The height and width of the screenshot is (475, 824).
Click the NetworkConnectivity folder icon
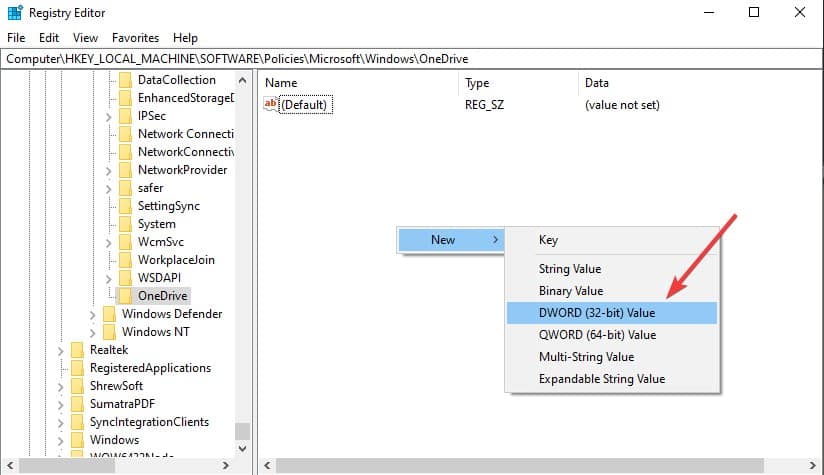[x=125, y=152]
